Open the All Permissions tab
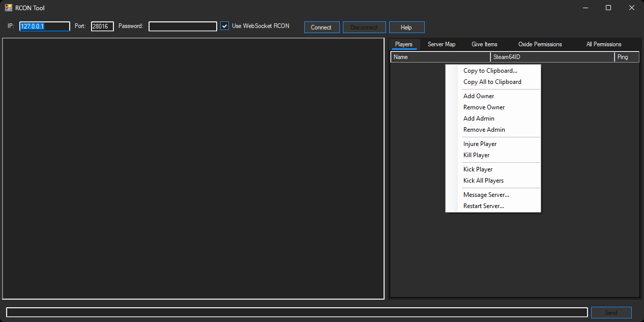Screen dimensions: 644x322 (x=603, y=44)
